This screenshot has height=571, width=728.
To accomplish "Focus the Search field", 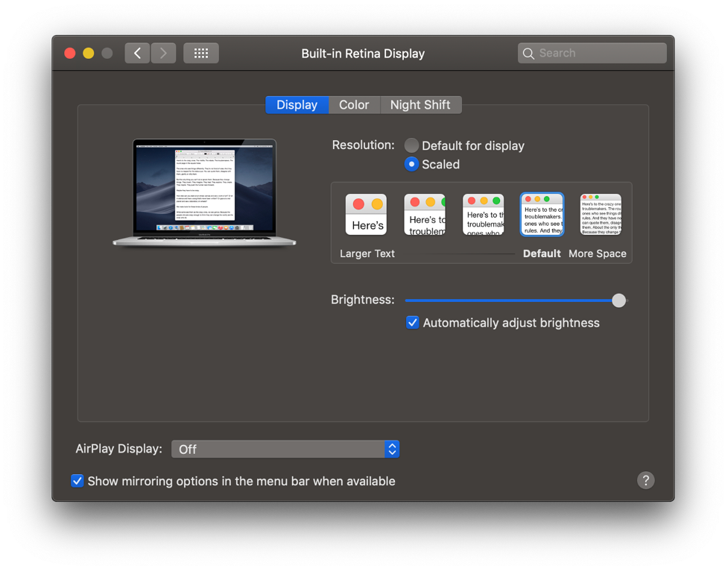I will coord(592,53).
